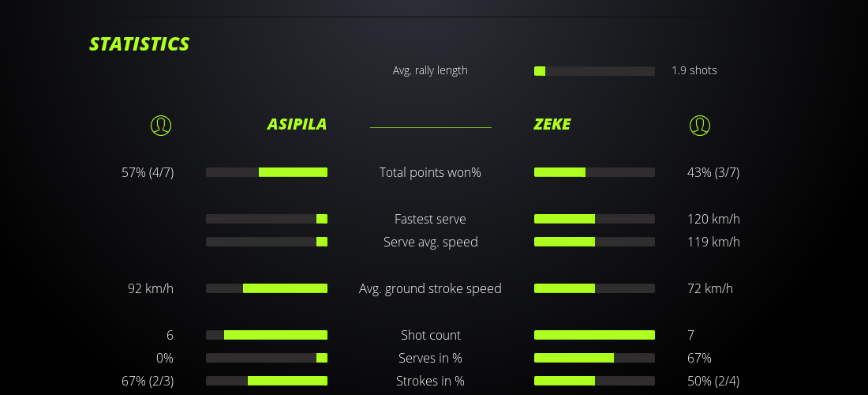Click the "Shot count" label

(x=430, y=335)
